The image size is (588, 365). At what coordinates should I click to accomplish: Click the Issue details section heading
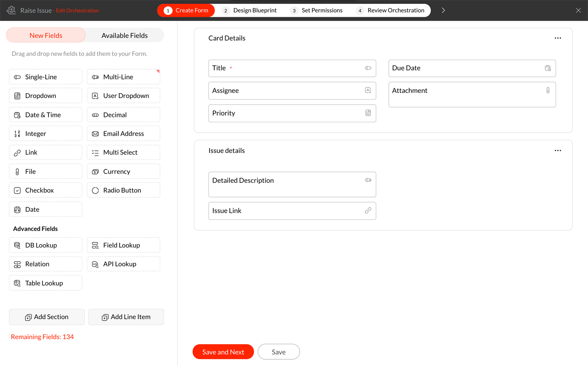pos(226,151)
